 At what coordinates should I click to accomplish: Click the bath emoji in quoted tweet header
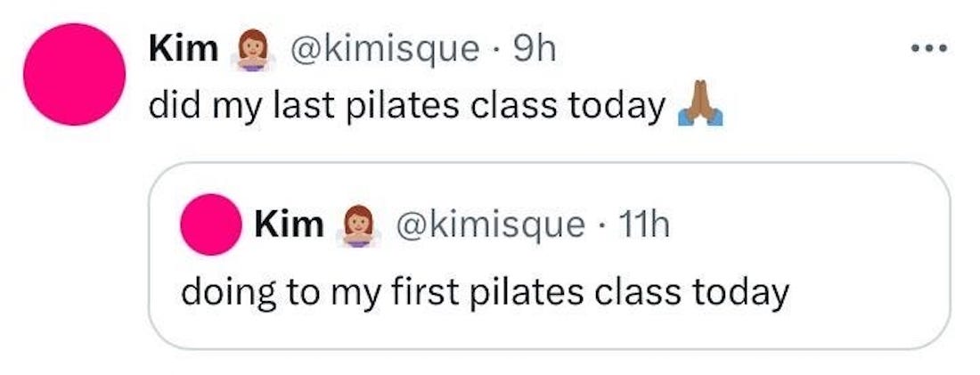pyautogui.click(x=357, y=225)
